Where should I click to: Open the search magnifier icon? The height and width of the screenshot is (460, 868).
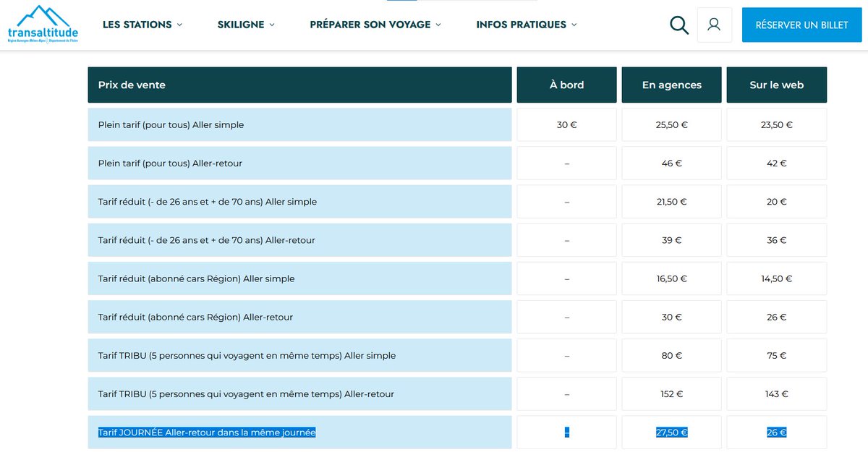(678, 25)
